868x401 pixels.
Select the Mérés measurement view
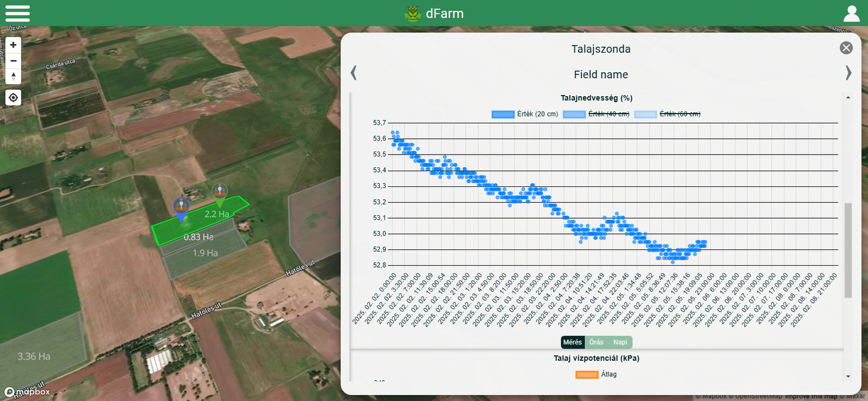click(x=572, y=342)
